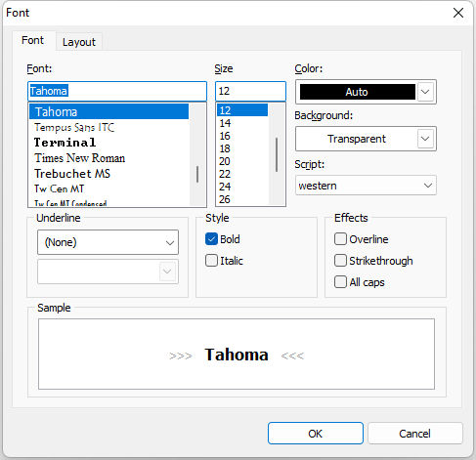Viewport: 476px width, 460px height.
Task: Enable the Overline effect
Action: tap(340, 239)
